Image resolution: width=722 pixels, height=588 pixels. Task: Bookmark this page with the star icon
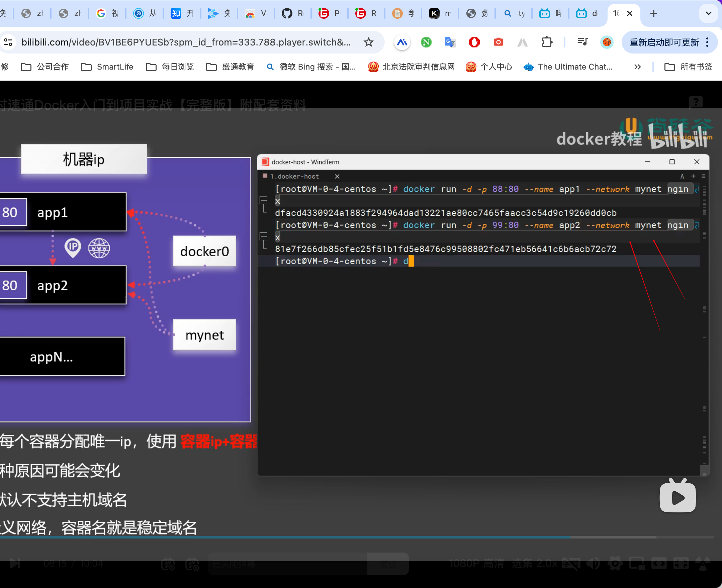[x=368, y=42]
